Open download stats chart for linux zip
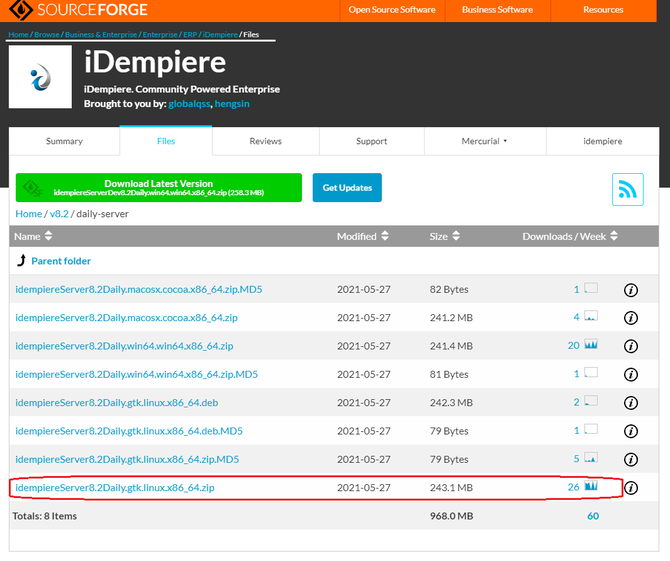Image resolution: width=670 pixels, height=561 pixels. coord(591,485)
